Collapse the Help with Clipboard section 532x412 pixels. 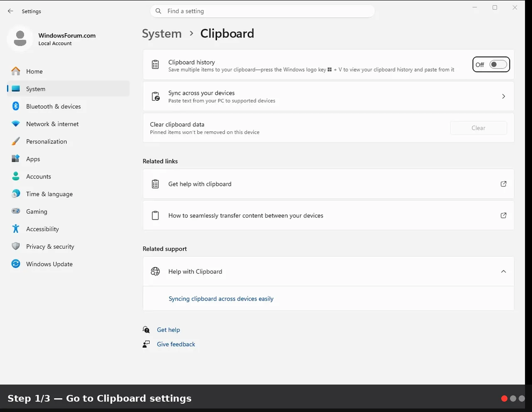click(x=503, y=271)
